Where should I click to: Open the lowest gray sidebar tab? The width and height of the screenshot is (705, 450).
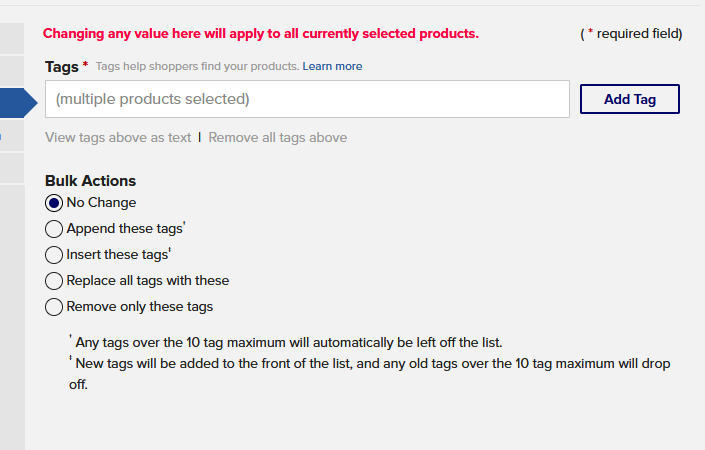coord(12,168)
